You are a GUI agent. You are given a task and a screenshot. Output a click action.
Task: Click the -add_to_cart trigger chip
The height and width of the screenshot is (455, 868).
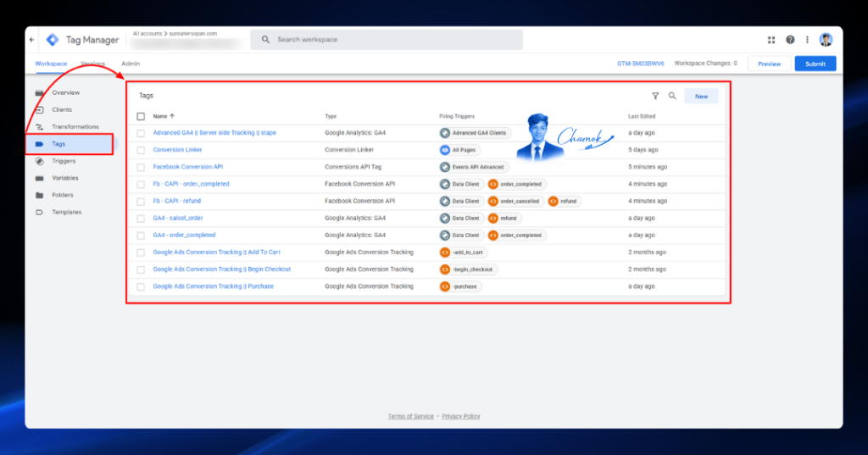(x=463, y=252)
